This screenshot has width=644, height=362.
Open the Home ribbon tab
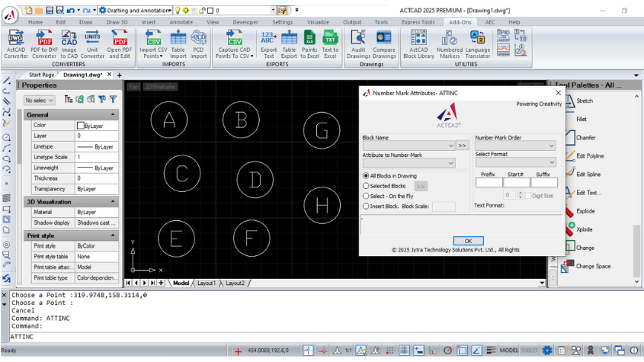(35, 22)
